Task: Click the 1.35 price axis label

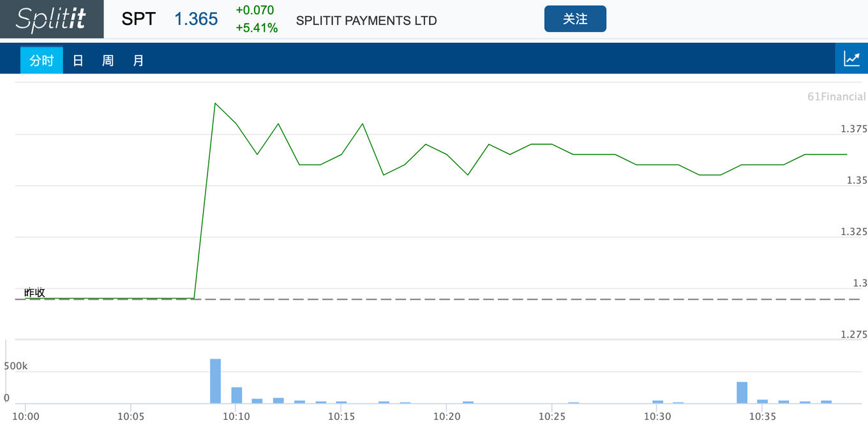Action: 857,180
